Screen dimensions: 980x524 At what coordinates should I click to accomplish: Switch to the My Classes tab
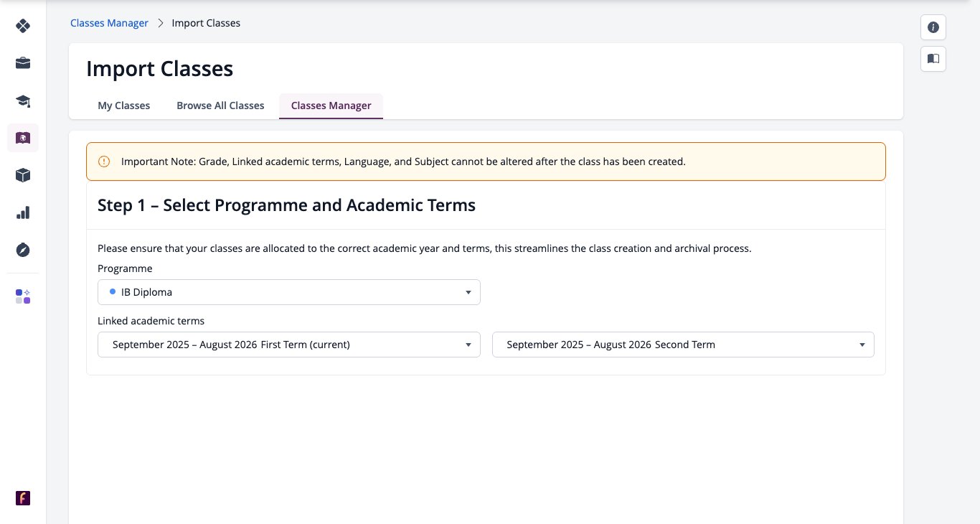point(124,106)
